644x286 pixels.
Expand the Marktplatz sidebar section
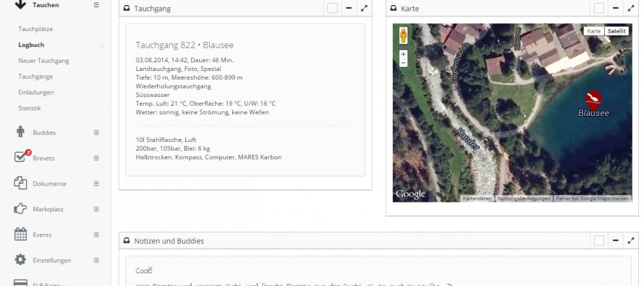coord(96,209)
